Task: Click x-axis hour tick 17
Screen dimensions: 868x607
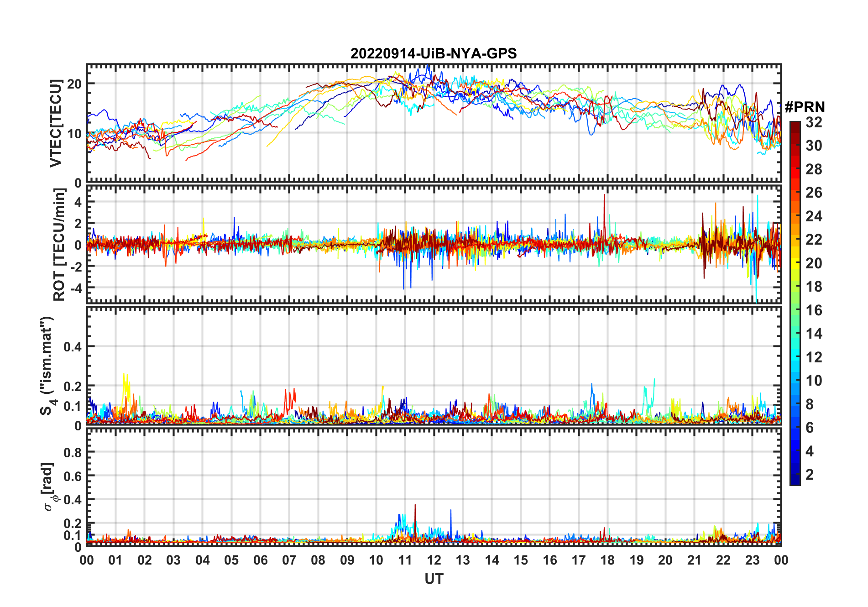Action: [x=579, y=560]
